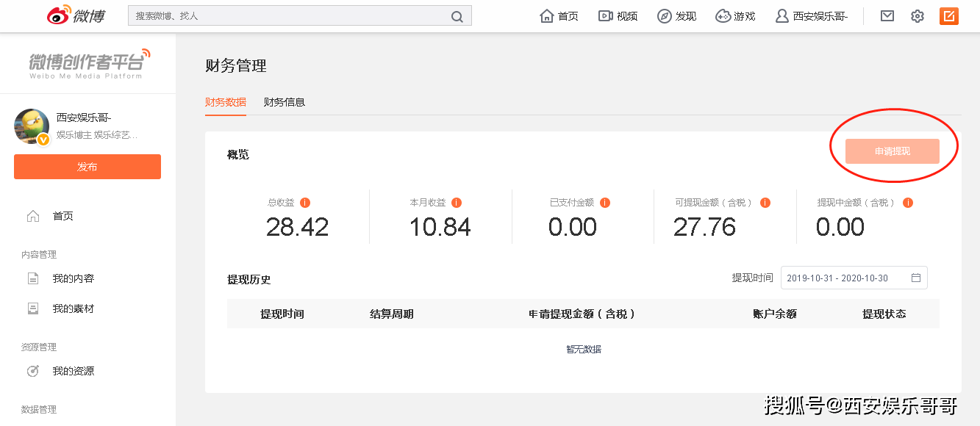Open 我的素材 in sidebar
The image size is (980, 426).
coord(73,309)
